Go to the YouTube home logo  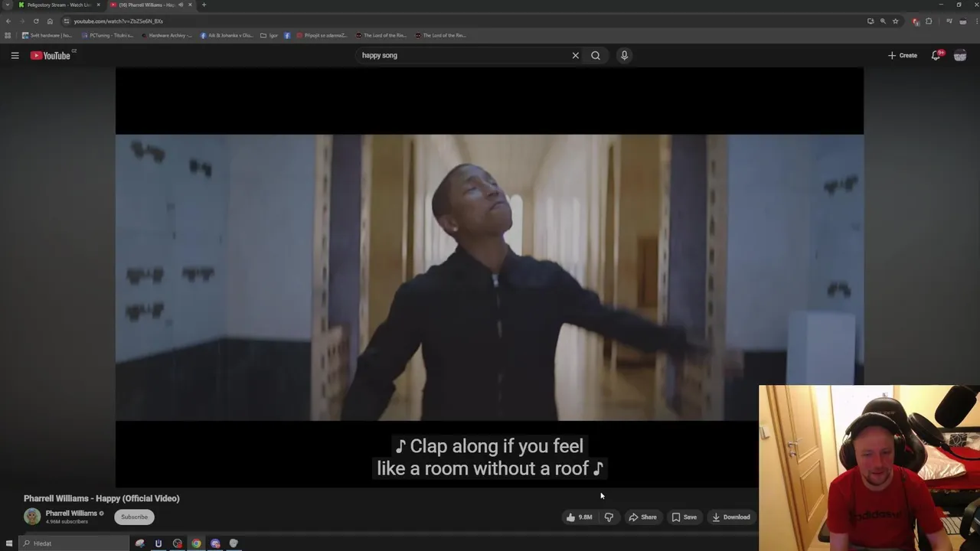pyautogui.click(x=51, y=55)
